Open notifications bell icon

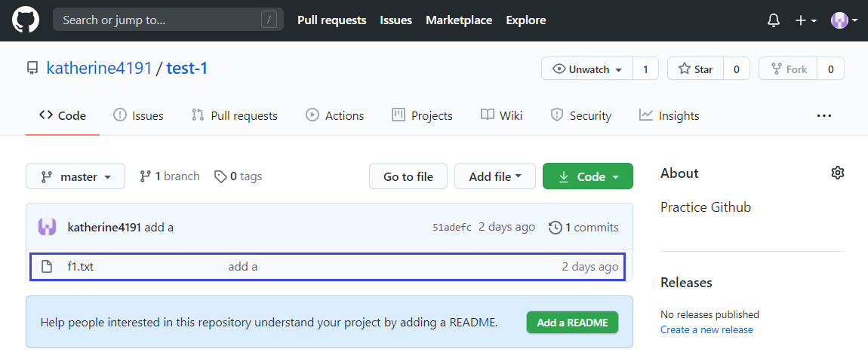[x=774, y=20]
